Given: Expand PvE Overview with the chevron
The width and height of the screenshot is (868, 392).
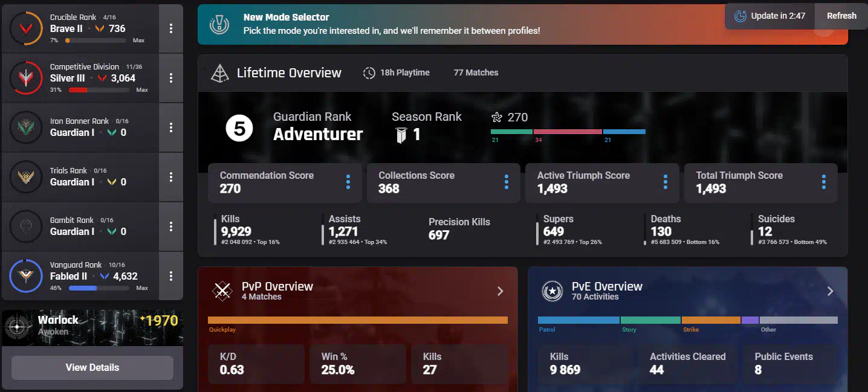Looking at the screenshot, I should click(830, 291).
